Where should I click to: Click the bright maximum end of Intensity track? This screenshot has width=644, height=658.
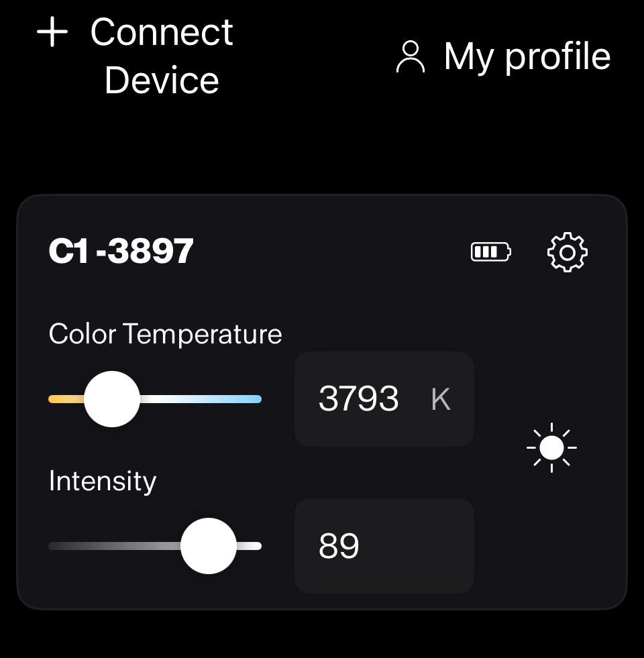tap(250, 545)
